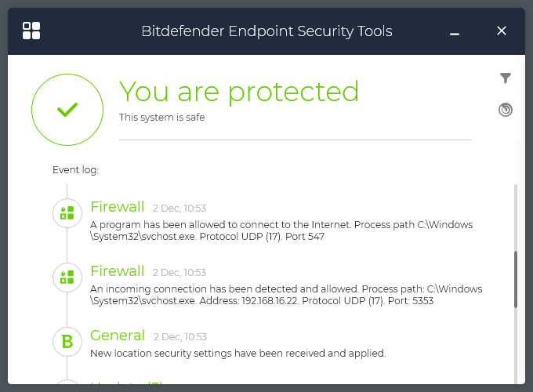Click 'New location security settings' event text

(x=238, y=354)
